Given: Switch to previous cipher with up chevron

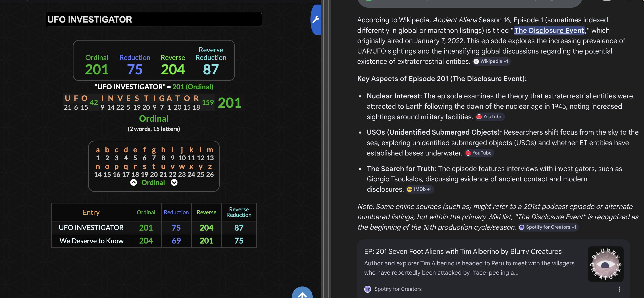Looking at the screenshot, I should [x=134, y=183].
